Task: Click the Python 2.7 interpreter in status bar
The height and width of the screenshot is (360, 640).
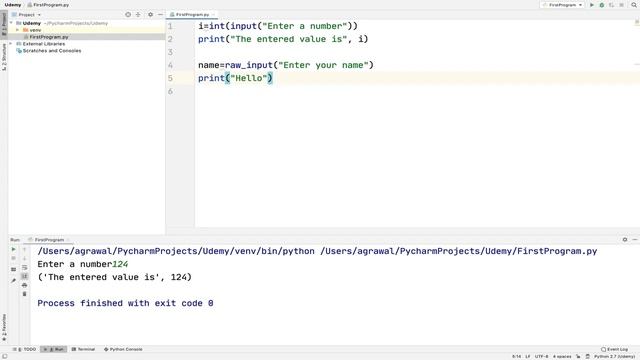Action: [x=615, y=356]
